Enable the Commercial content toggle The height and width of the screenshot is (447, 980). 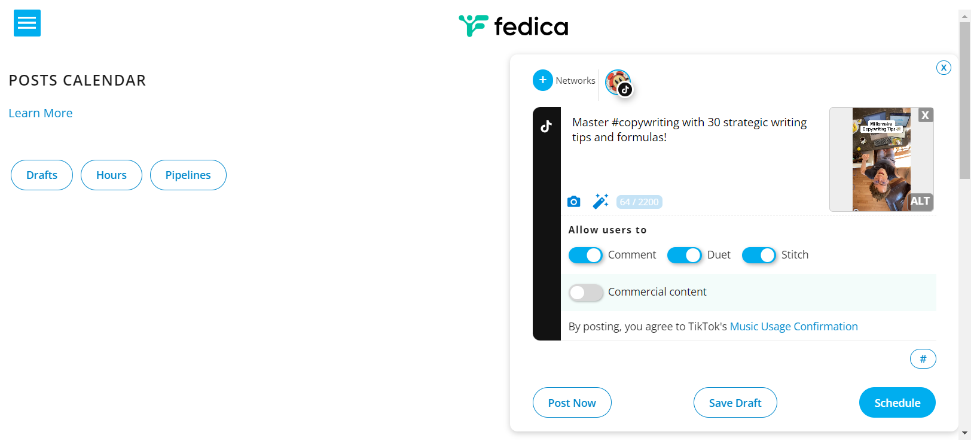point(585,293)
